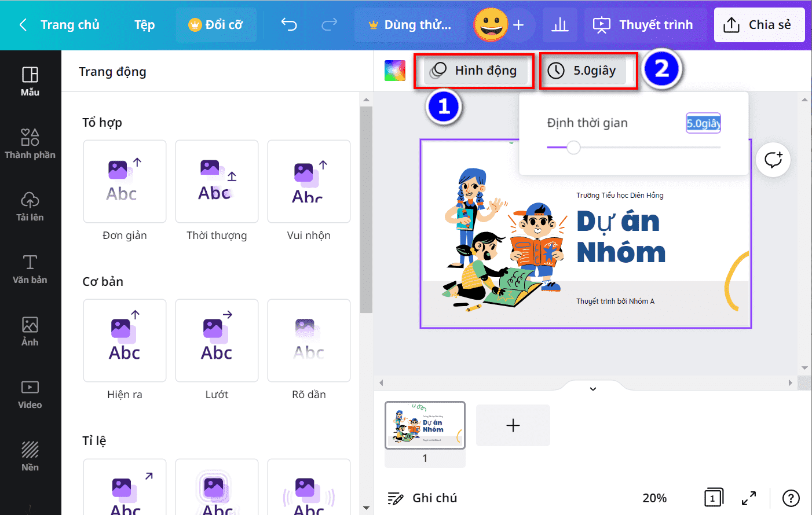Screen dimensions: 812x515
Task: Click the Chia sẻ share button
Action: point(759,25)
